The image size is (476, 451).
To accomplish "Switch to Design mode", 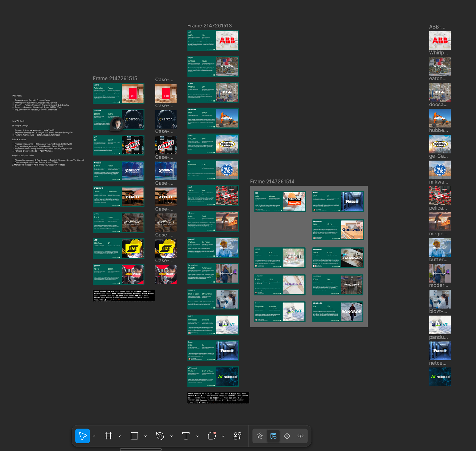I will pos(273,436).
